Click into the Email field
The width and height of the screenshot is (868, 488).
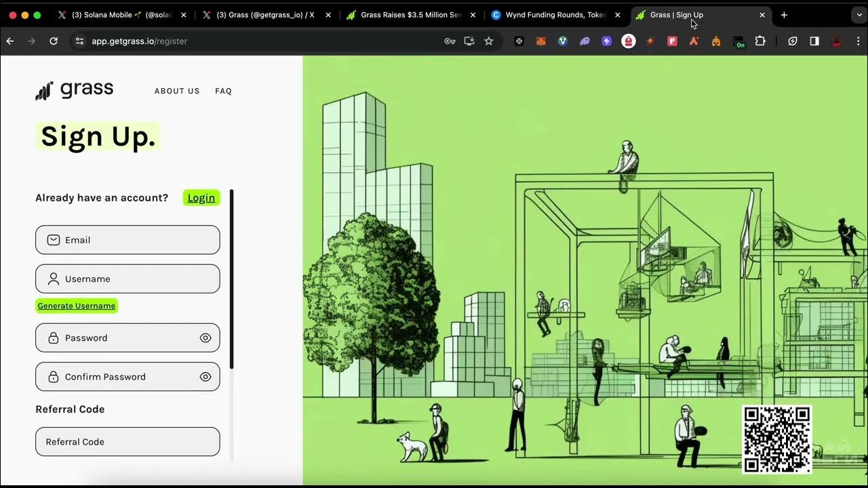tap(127, 240)
